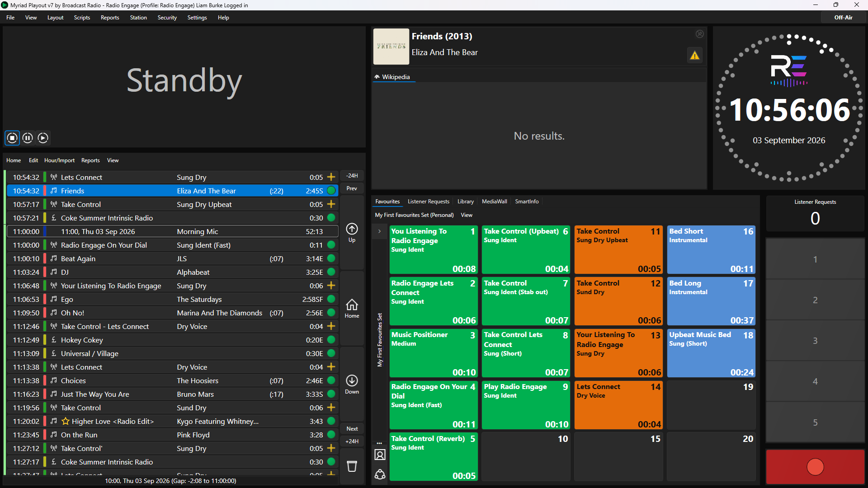Click the pause button in player

(28, 138)
